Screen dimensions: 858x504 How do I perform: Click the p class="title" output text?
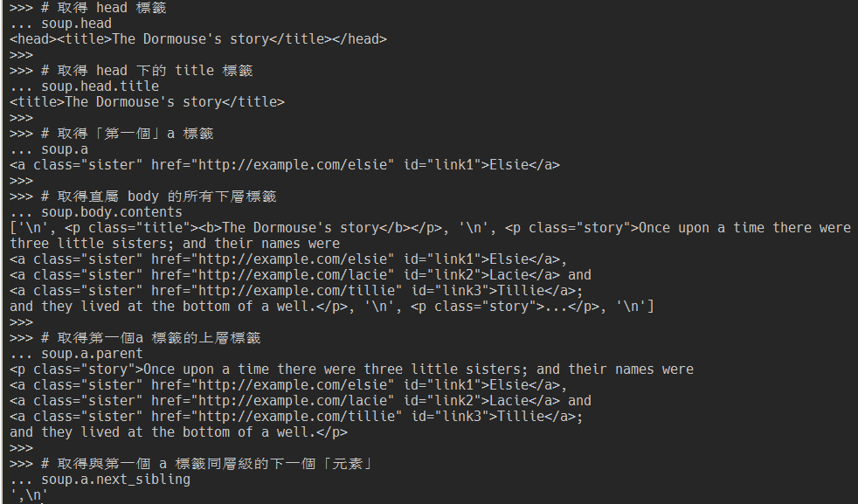point(253,228)
